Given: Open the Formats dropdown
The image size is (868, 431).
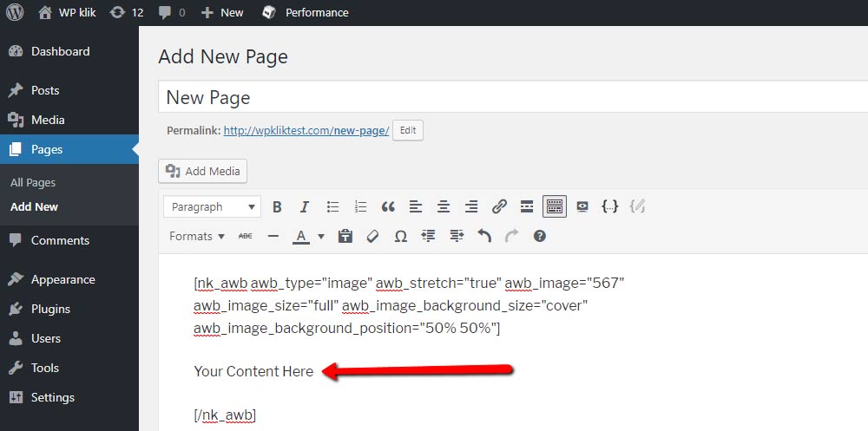Looking at the screenshot, I should tap(197, 236).
